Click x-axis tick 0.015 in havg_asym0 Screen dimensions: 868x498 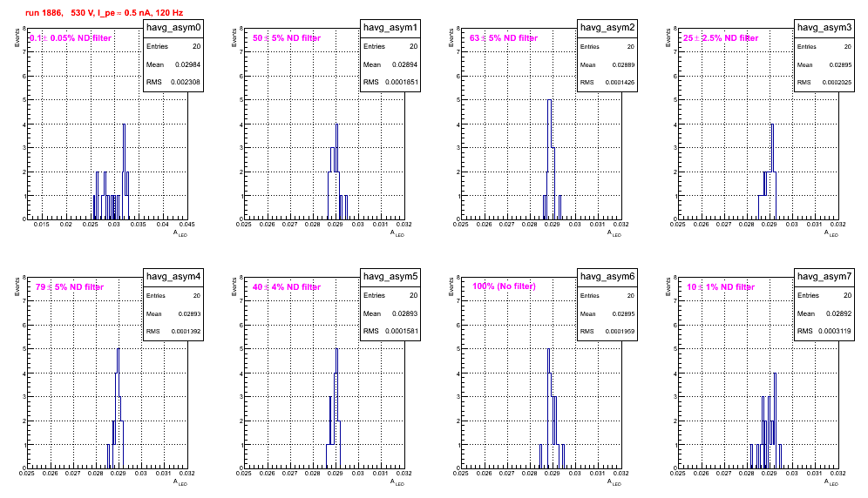click(x=42, y=224)
